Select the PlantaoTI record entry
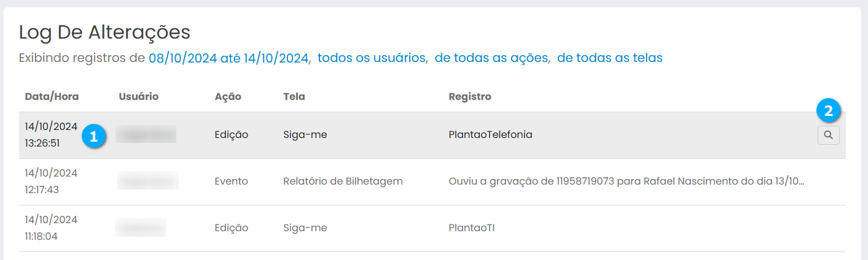The height and width of the screenshot is (260, 868). 472,228
